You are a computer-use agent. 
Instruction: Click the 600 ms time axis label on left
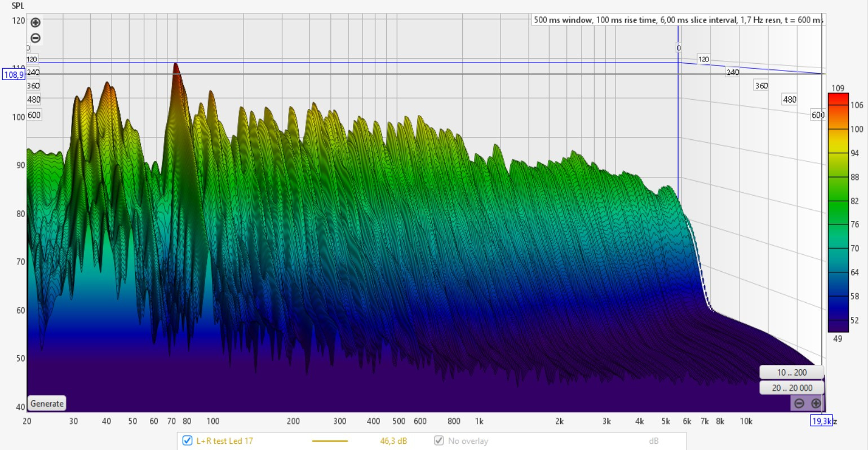tap(34, 115)
